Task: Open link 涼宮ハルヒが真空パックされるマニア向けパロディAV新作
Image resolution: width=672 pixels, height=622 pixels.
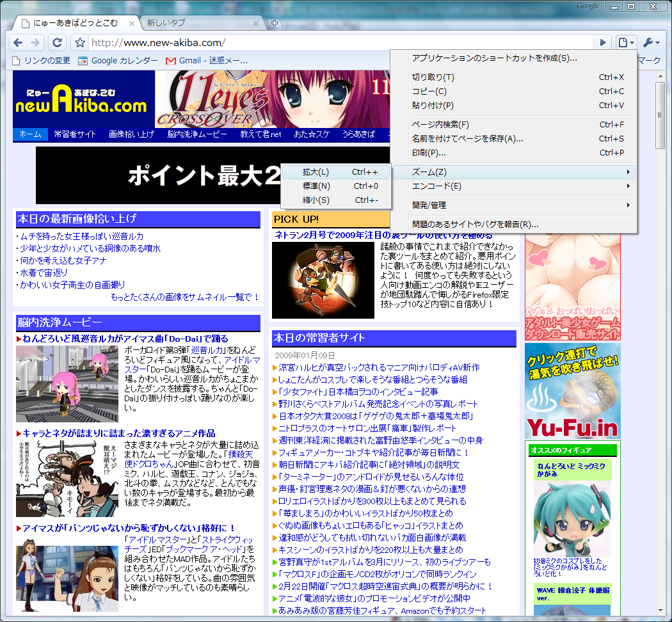Action: (379, 367)
